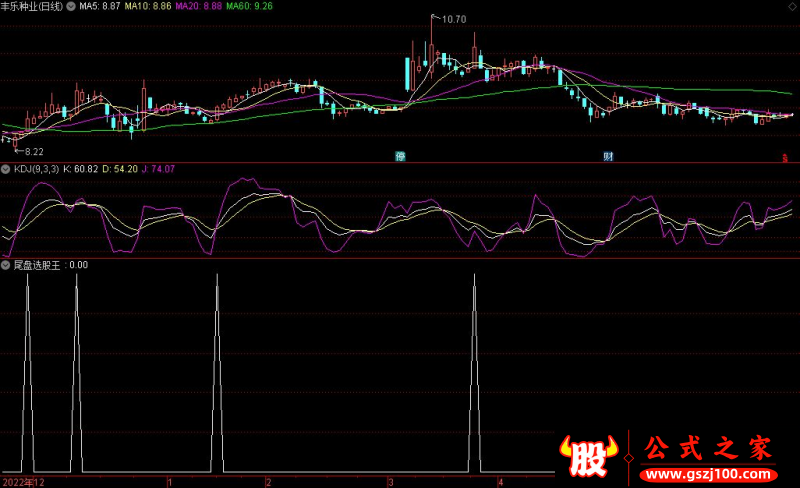Click the red marker at chart's right edge

tap(785, 157)
